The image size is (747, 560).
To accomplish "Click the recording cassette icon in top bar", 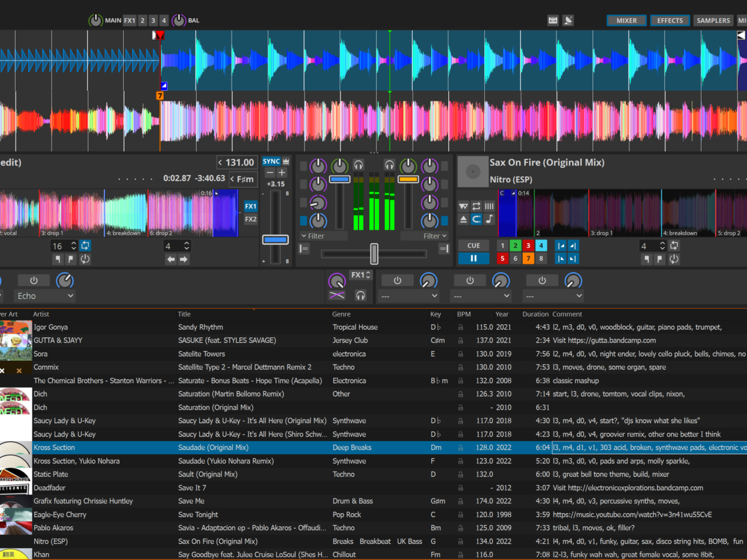I will pyautogui.click(x=553, y=21).
